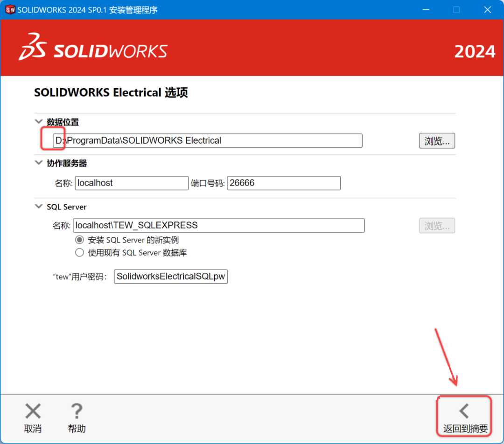
Task: Click the Cancel X icon
Action: 33,411
